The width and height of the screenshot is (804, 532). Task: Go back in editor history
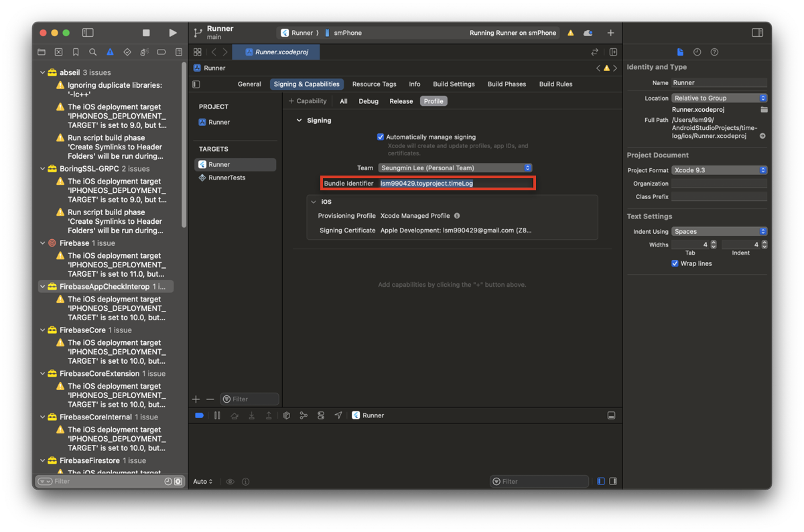[214, 52]
